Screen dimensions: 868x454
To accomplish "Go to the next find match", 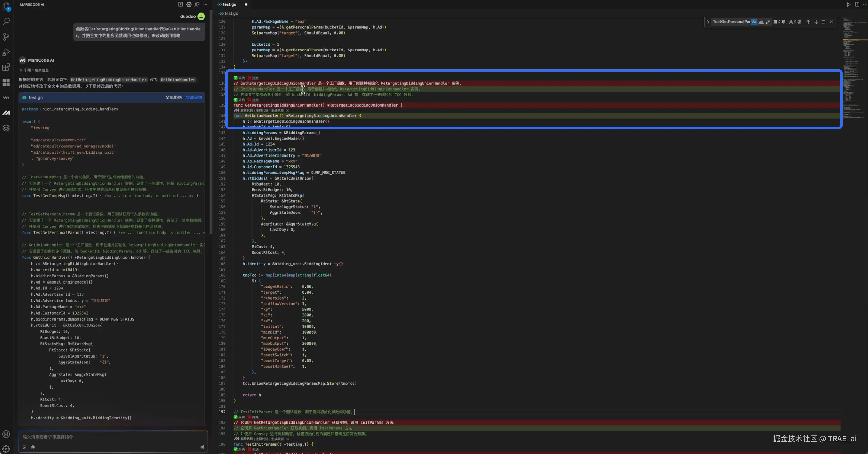I will point(816,22).
